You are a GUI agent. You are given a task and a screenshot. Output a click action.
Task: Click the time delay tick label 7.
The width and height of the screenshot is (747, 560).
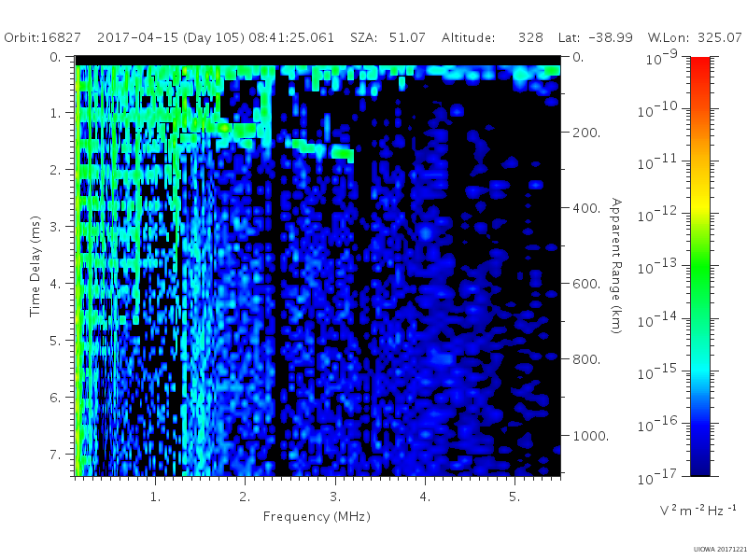click(x=56, y=455)
